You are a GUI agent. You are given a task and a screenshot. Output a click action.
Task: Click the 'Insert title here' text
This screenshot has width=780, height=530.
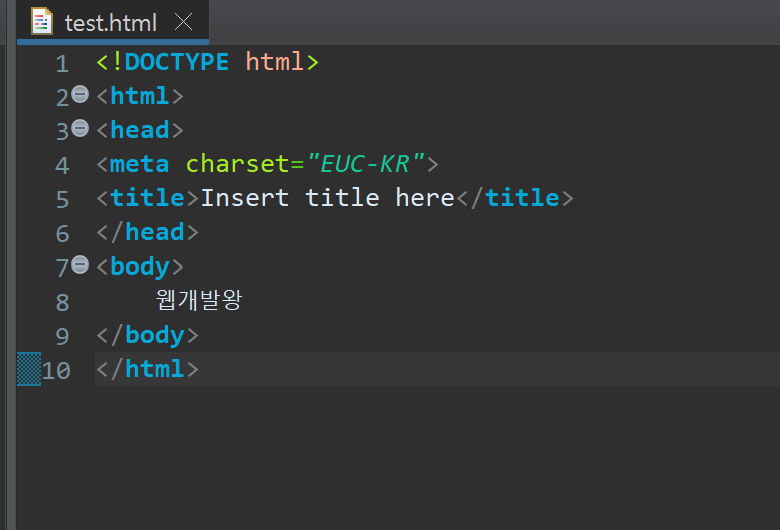pos(327,198)
